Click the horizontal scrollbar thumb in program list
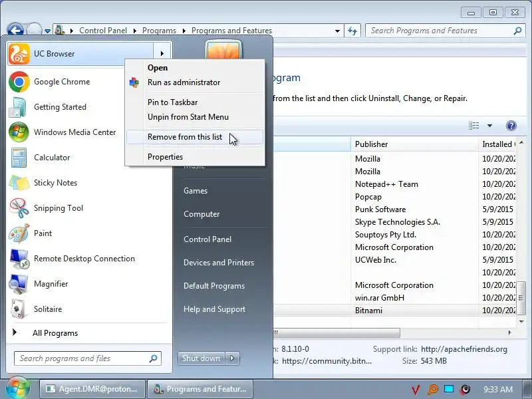532x399 pixels. (x=336, y=333)
